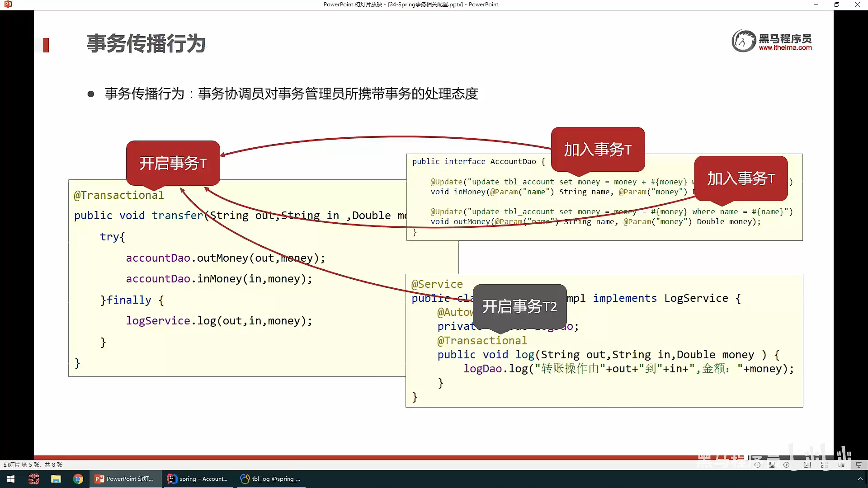The height and width of the screenshot is (488, 868).
Task: Open File Explorer from the taskbar
Action: pos(56,479)
